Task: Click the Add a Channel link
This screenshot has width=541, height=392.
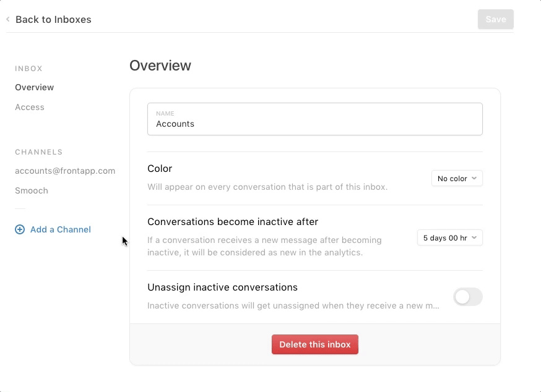Action: tap(61, 229)
